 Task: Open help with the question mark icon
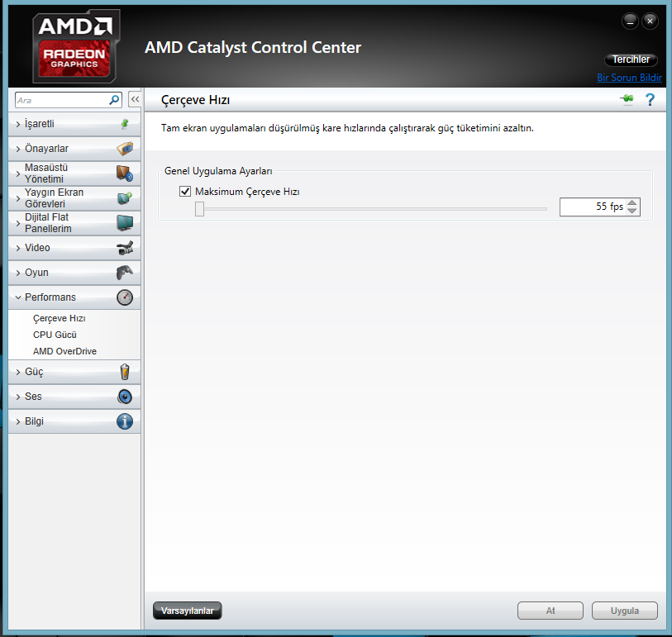pyautogui.click(x=650, y=100)
